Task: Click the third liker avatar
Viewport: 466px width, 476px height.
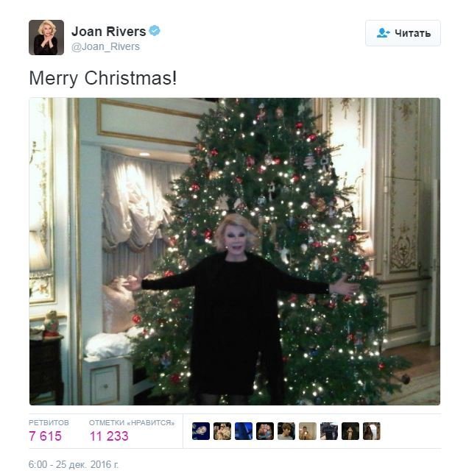Action: (x=244, y=431)
